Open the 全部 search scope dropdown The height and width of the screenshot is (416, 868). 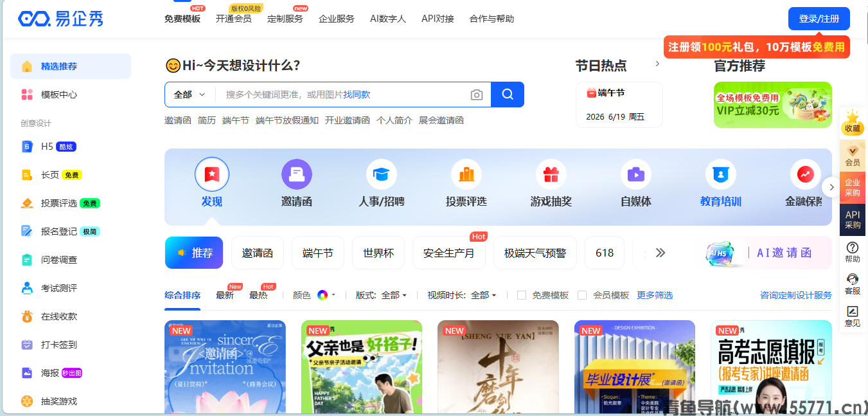point(190,95)
